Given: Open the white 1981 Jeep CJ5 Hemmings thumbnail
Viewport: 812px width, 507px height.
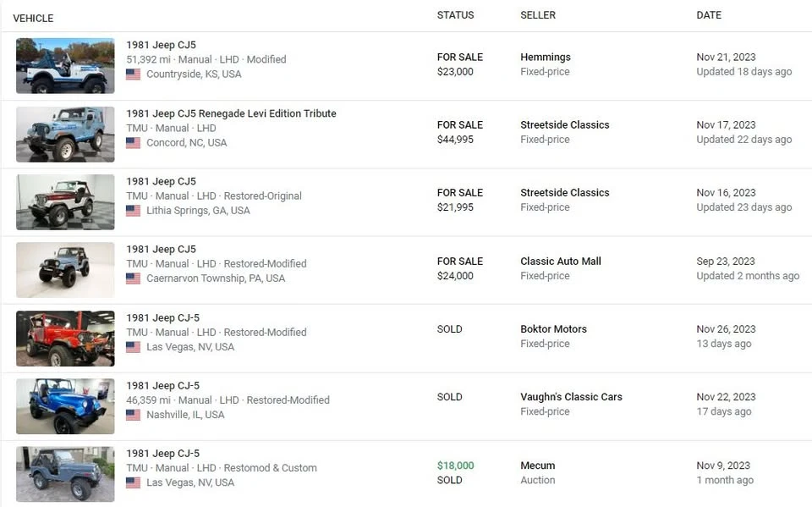Looking at the screenshot, I should coord(65,66).
